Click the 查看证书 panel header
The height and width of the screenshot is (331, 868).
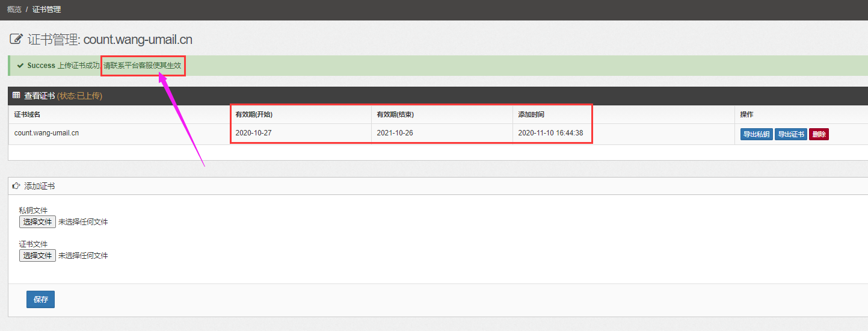40,96
